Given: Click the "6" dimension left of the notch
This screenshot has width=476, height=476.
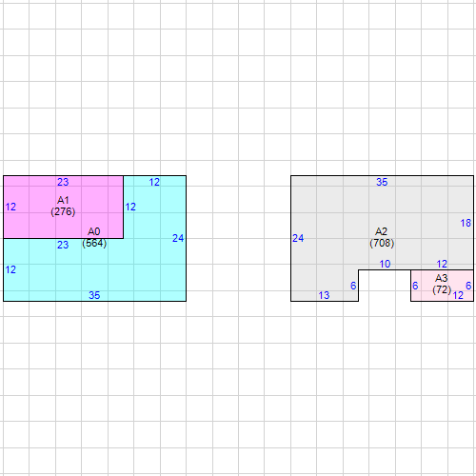Looking at the screenshot, I should click(x=353, y=286).
